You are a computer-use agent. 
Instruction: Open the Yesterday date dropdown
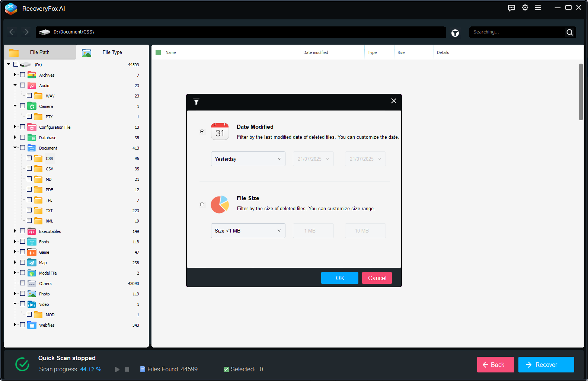tap(248, 159)
